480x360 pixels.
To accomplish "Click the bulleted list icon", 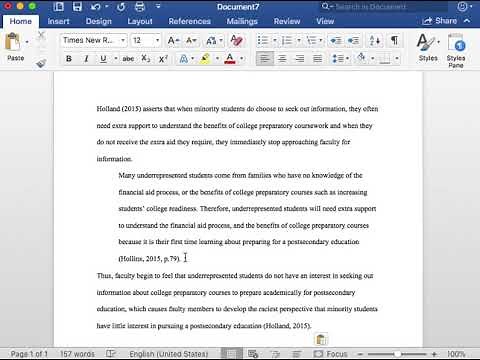I will 263,41.
